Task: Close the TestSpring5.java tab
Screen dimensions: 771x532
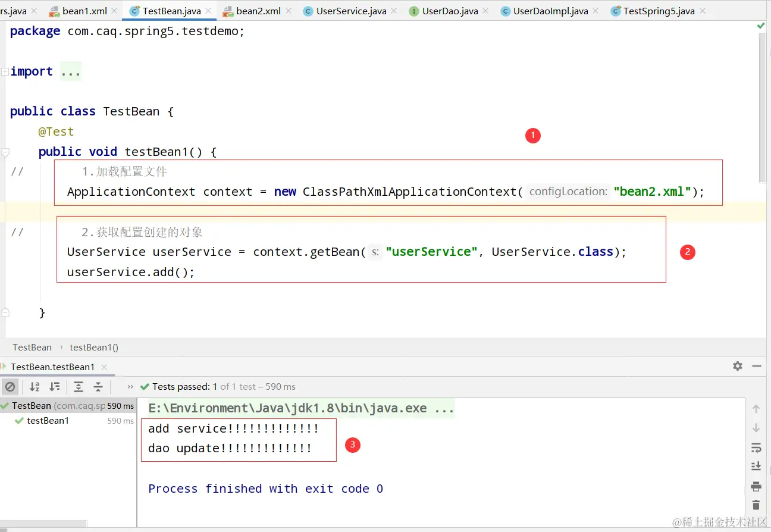Action: tap(703, 11)
